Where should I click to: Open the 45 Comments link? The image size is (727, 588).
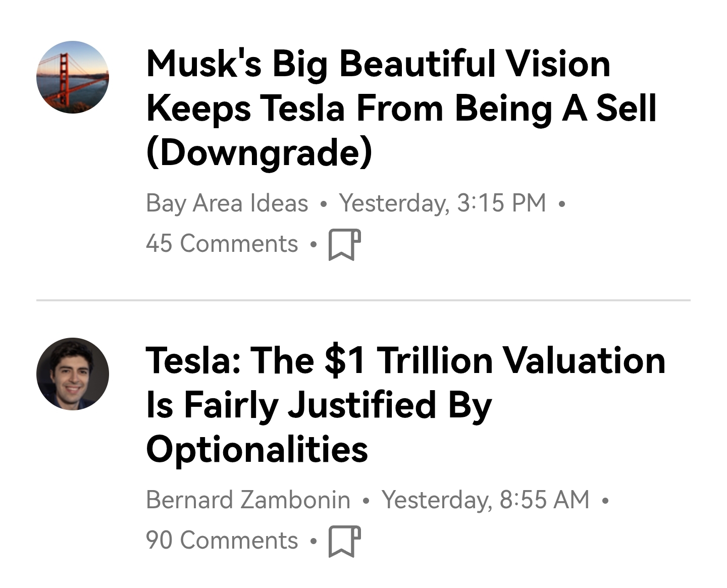(222, 244)
